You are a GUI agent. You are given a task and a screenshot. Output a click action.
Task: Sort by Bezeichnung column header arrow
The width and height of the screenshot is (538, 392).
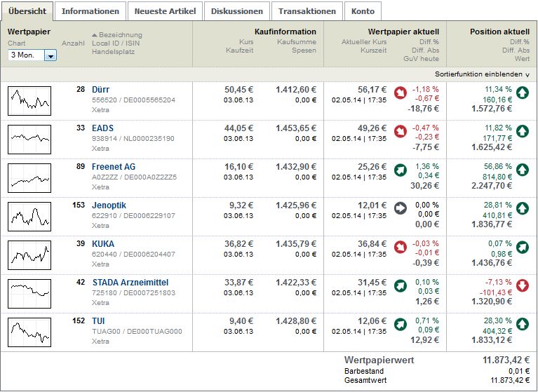pyautogui.click(x=95, y=35)
